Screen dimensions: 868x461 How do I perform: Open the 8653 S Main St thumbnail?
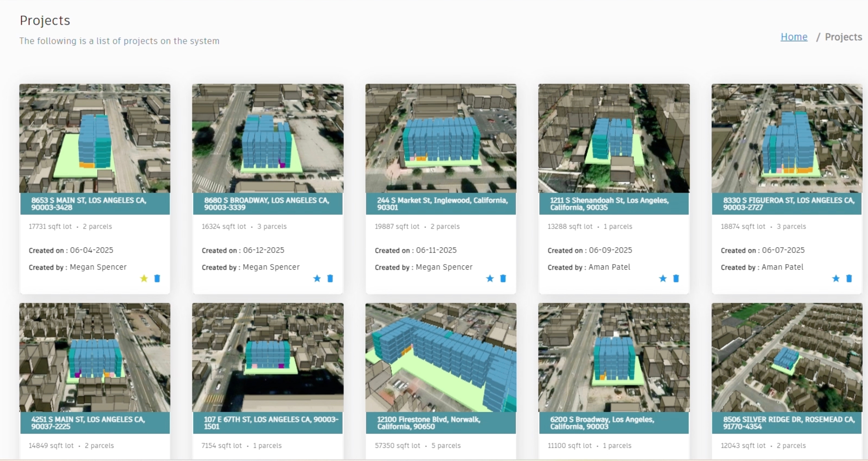tap(95, 138)
